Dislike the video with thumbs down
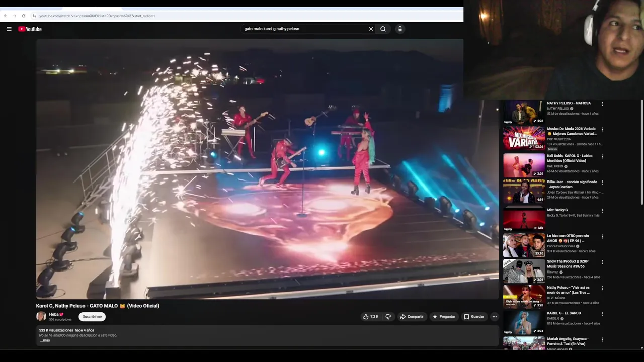The height and width of the screenshot is (362, 644). pos(388,317)
